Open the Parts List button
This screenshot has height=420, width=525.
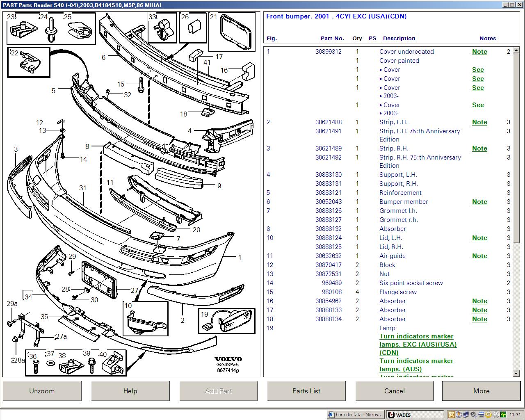point(306,391)
